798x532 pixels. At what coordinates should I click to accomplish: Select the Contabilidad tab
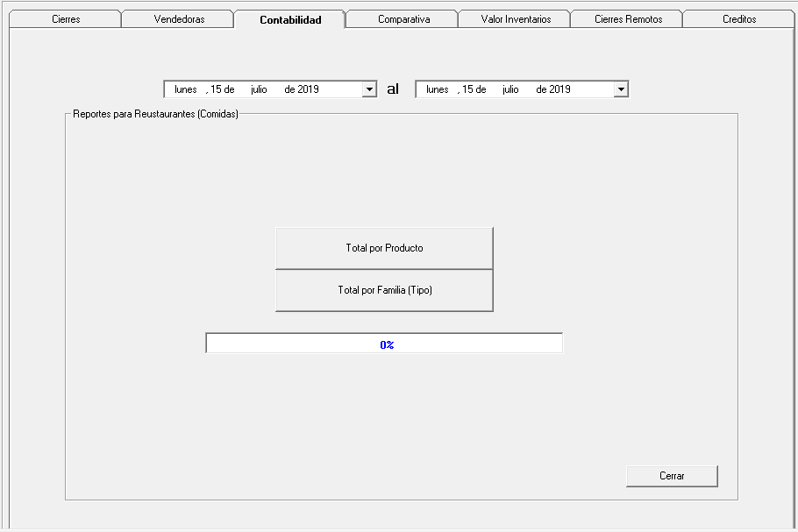tap(290, 19)
